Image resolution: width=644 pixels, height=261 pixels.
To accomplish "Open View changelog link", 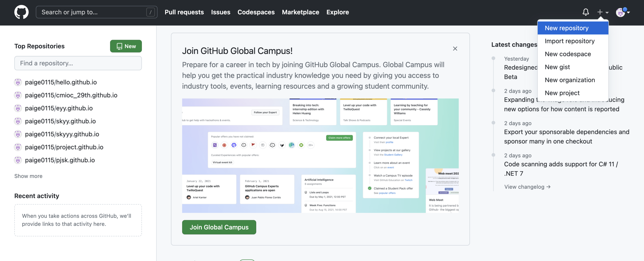I will (x=527, y=187).
